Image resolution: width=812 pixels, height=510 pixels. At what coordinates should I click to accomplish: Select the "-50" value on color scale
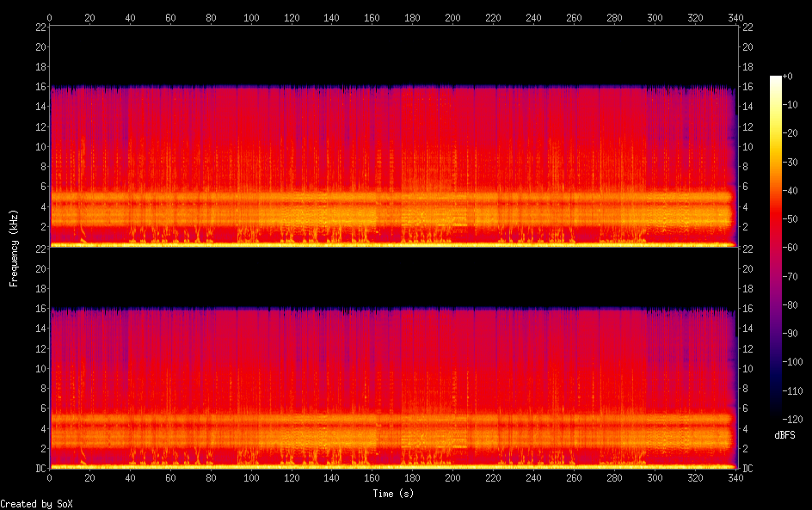(790, 219)
